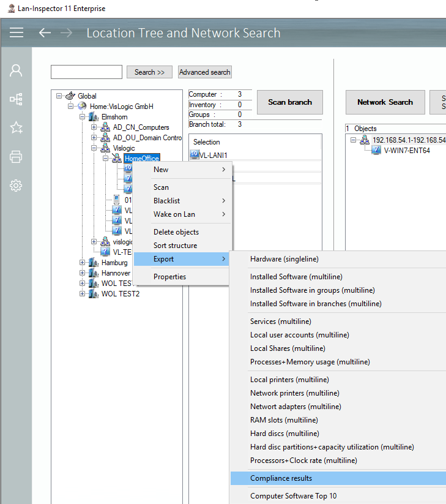Expand the WOL TEST2 tree node
This screenshot has width=446, height=504.
click(83, 294)
